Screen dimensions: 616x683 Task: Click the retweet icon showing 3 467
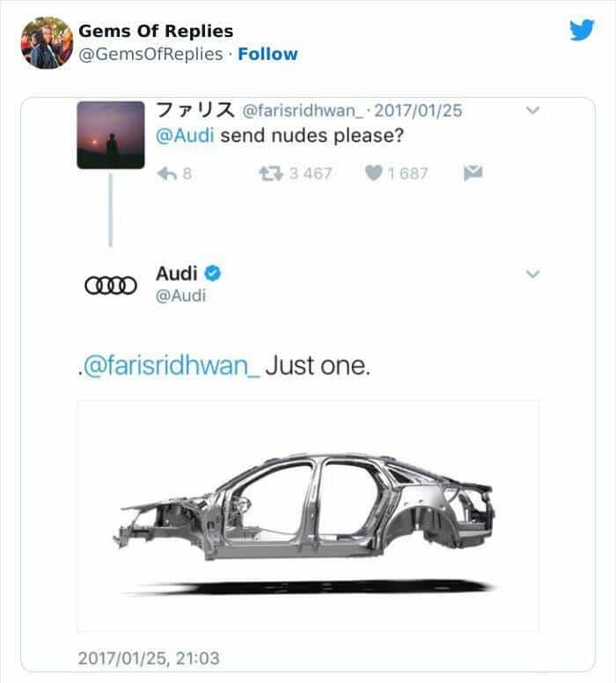[270, 173]
